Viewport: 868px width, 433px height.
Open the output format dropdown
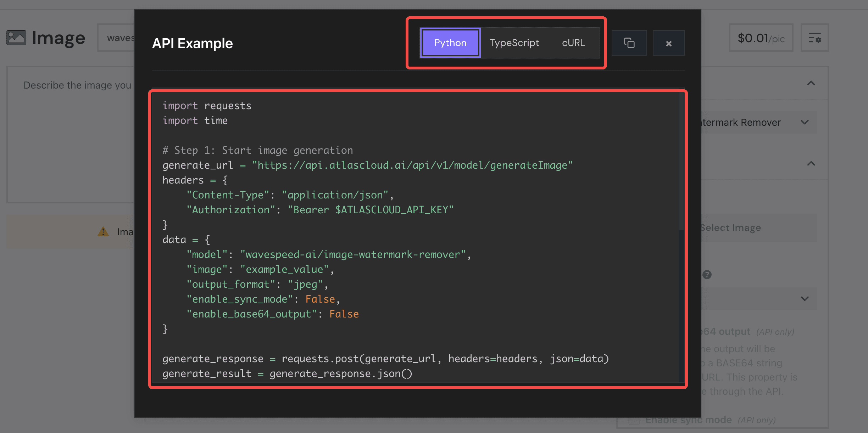(759, 299)
